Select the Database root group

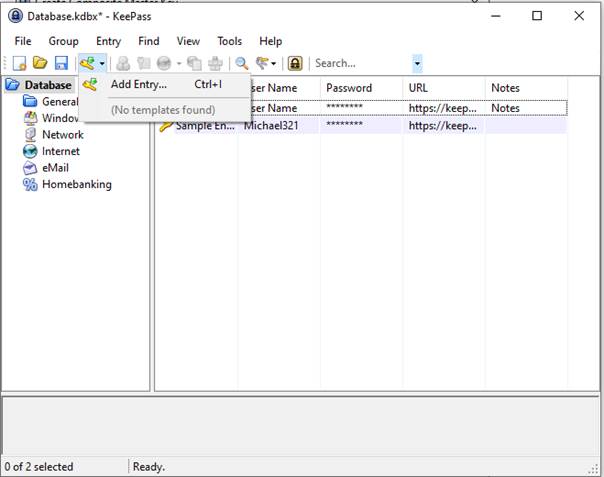48,85
